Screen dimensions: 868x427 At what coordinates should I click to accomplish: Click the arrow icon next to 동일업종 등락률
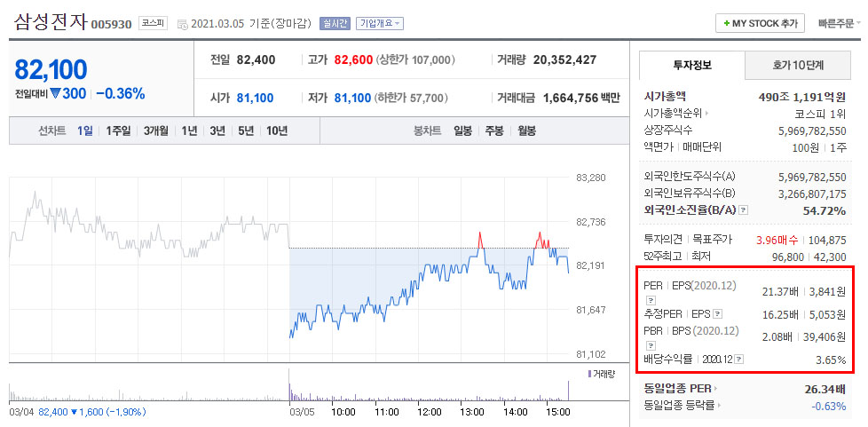tap(720, 406)
